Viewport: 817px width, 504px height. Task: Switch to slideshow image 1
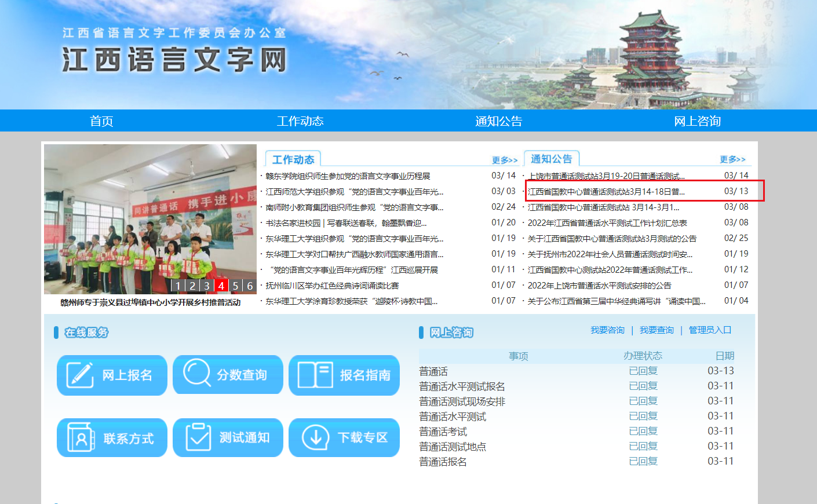pyautogui.click(x=178, y=286)
